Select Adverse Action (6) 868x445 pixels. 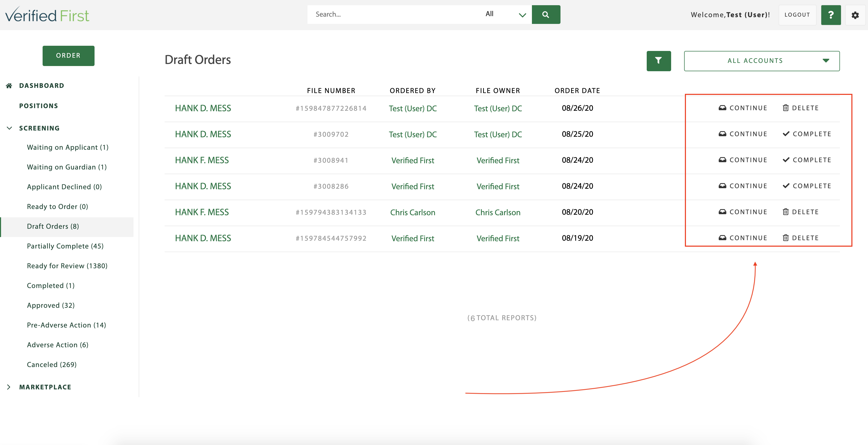coord(58,345)
